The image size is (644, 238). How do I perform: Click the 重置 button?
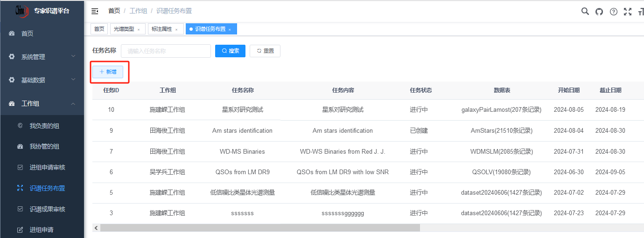[265, 51]
